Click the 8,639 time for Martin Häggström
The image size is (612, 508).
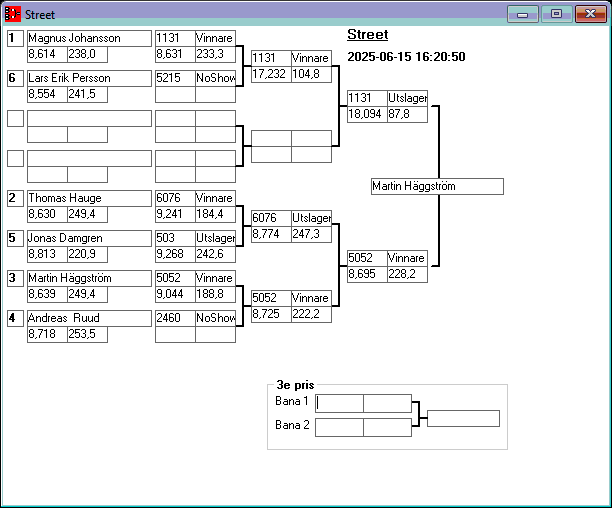pyautogui.click(x=47, y=294)
